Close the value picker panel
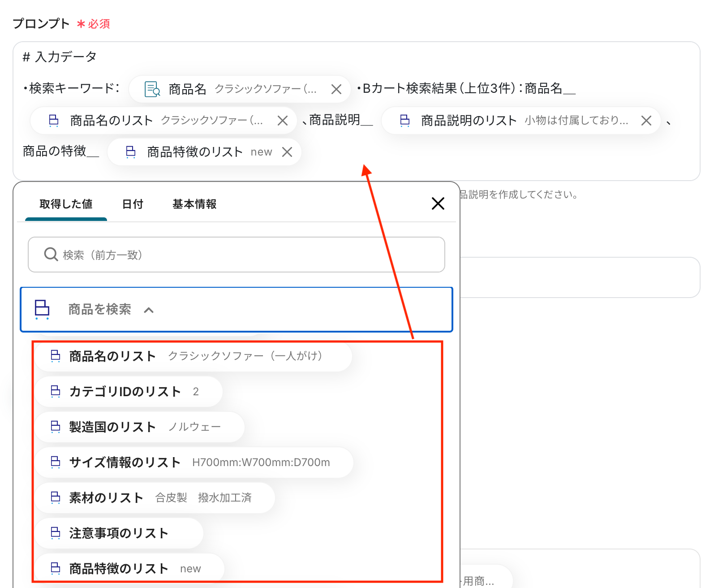 tap(438, 203)
